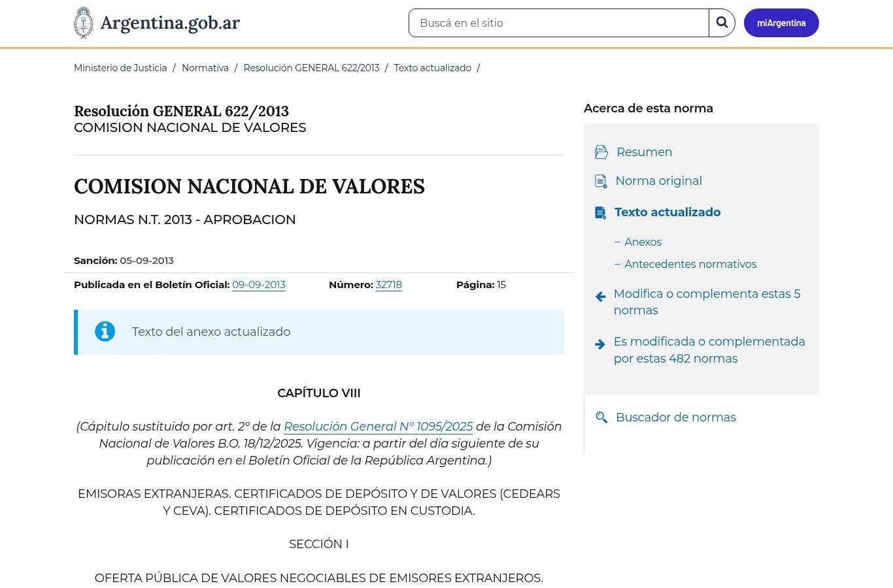Click the Buscador de normas search icon
This screenshot has height=588, width=893.
pos(601,417)
